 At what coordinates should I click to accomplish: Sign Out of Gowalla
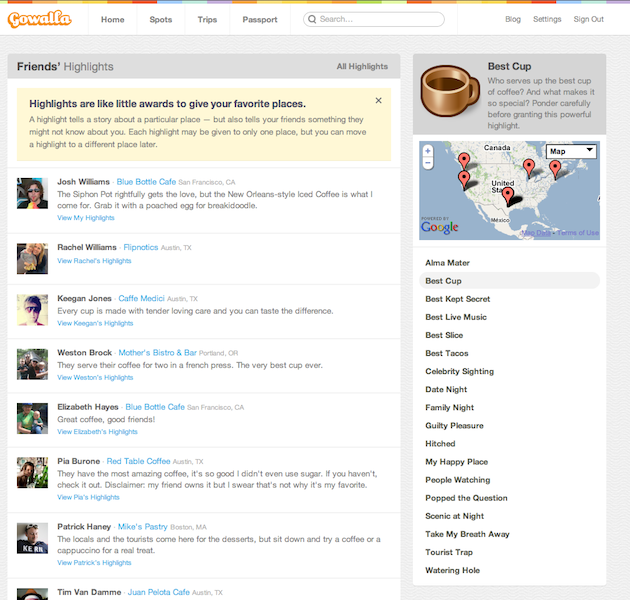click(x=588, y=19)
